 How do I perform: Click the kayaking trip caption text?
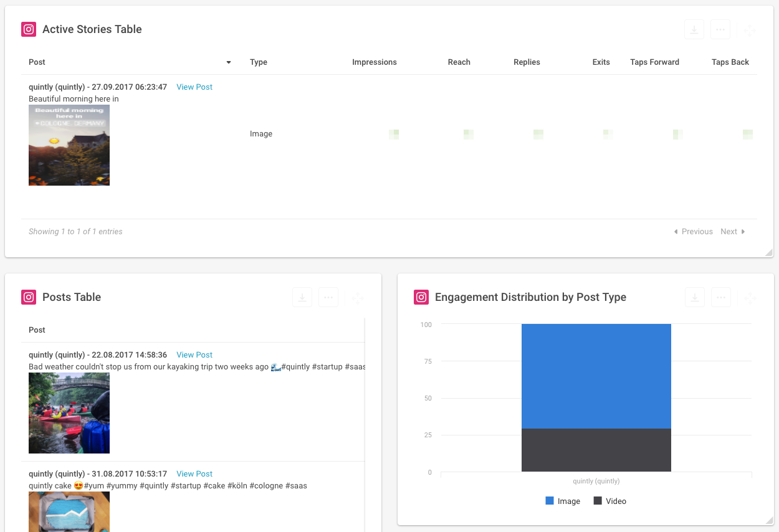point(197,367)
